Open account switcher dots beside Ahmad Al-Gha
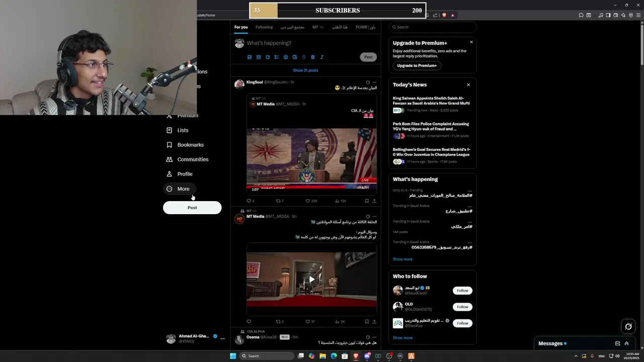 222,339
